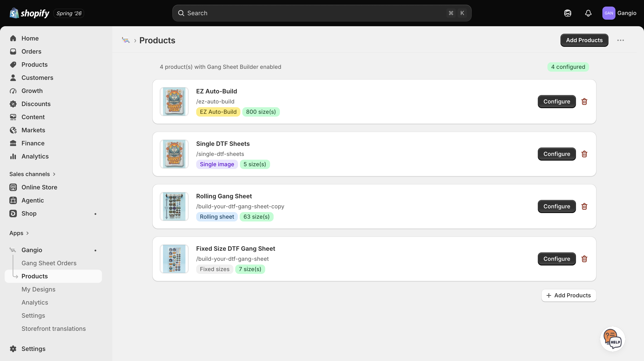This screenshot has width=644, height=361.
Task: Open Gang Sheet Orders
Action: [49, 263]
